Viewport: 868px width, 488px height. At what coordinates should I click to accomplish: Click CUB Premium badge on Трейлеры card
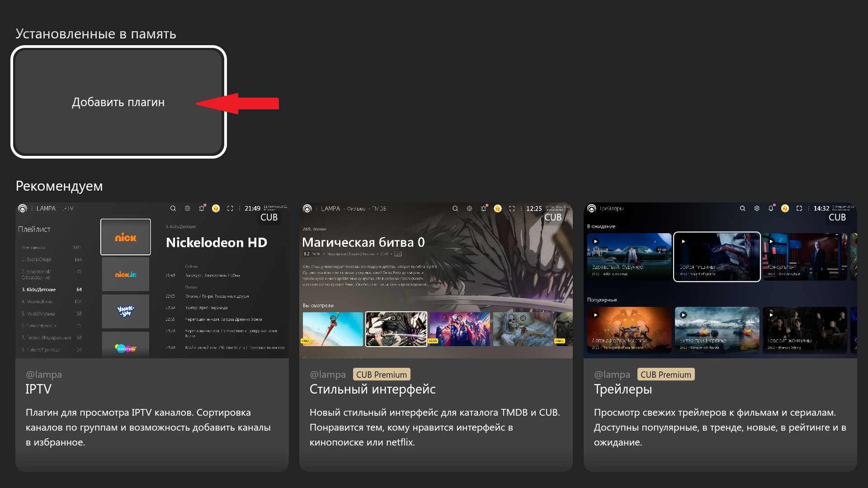click(666, 375)
